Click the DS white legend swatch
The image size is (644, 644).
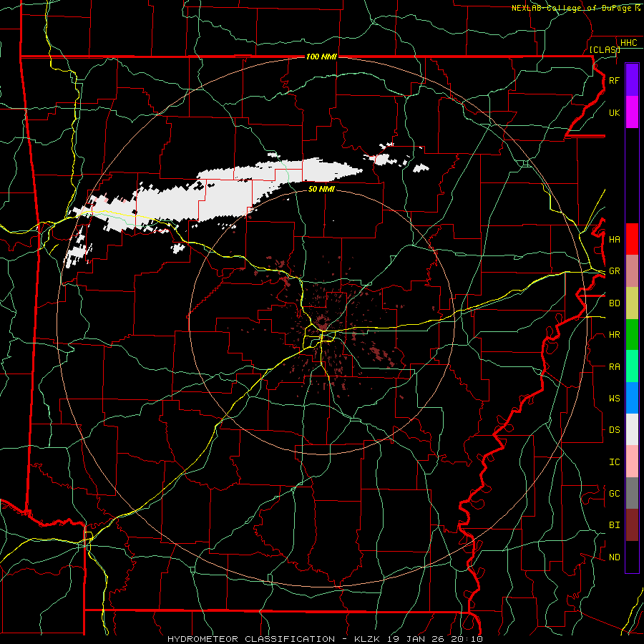(632, 429)
